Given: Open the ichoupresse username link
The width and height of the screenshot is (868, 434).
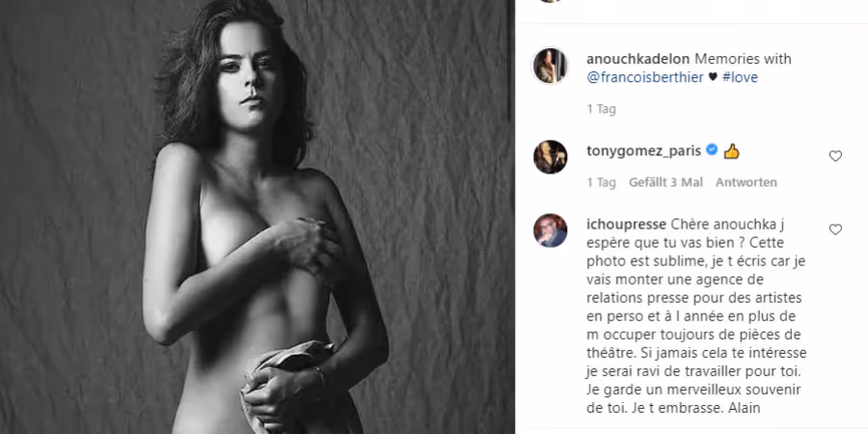Looking at the screenshot, I should click(627, 224).
